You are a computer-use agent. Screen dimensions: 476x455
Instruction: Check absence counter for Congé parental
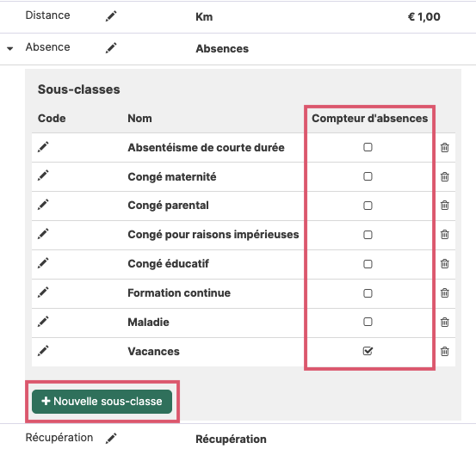pyautogui.click(x=368, y=206)
